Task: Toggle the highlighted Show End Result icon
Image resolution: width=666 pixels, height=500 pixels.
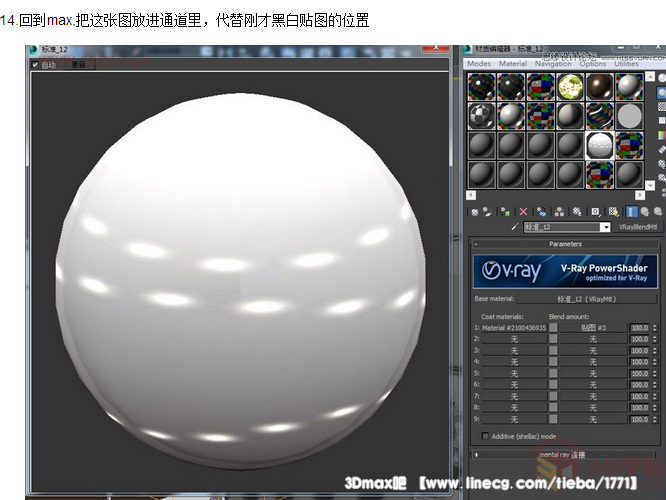Action: pos(632,212)
